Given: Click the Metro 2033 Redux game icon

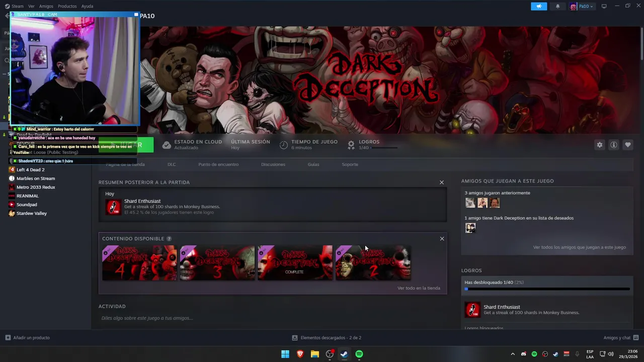Looking at the screenshot, I should pyautogui.click(x=12, y=187).
